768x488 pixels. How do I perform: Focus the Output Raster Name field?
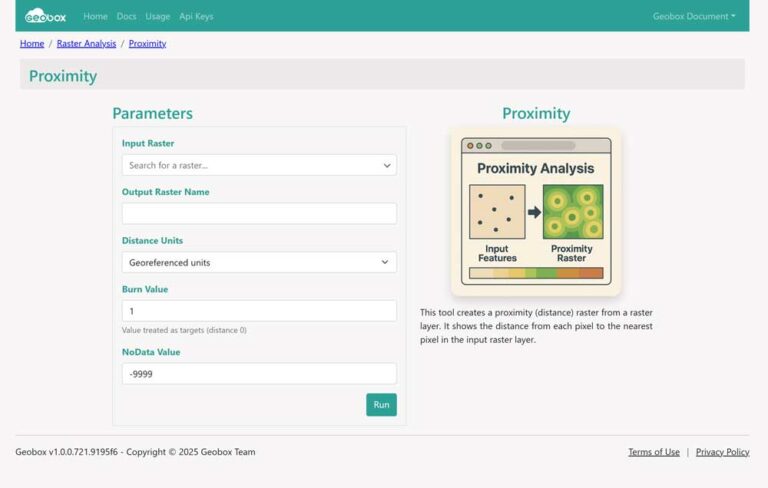259,214
